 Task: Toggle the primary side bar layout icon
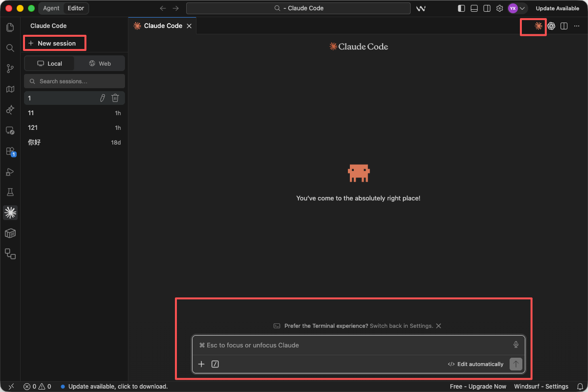coord(462,8)
